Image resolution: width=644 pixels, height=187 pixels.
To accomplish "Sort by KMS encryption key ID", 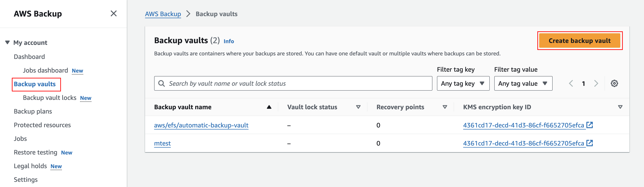I will 620,107.
